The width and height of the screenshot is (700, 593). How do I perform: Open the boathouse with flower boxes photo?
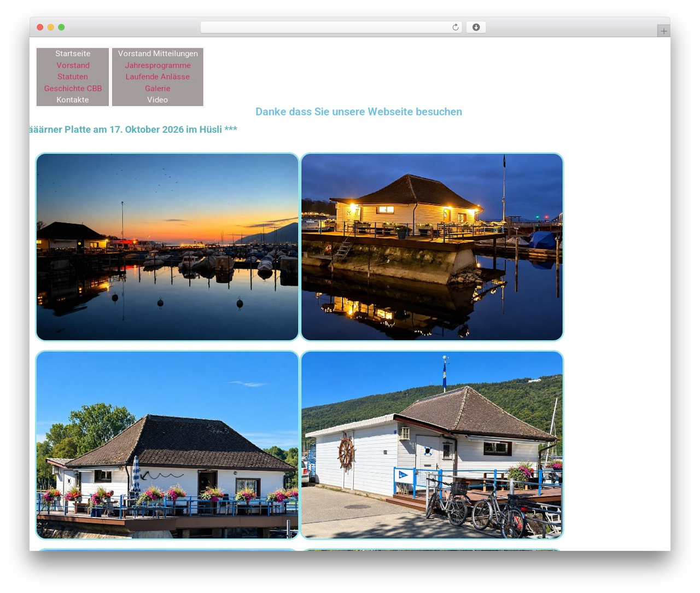[x=167, y=445]
